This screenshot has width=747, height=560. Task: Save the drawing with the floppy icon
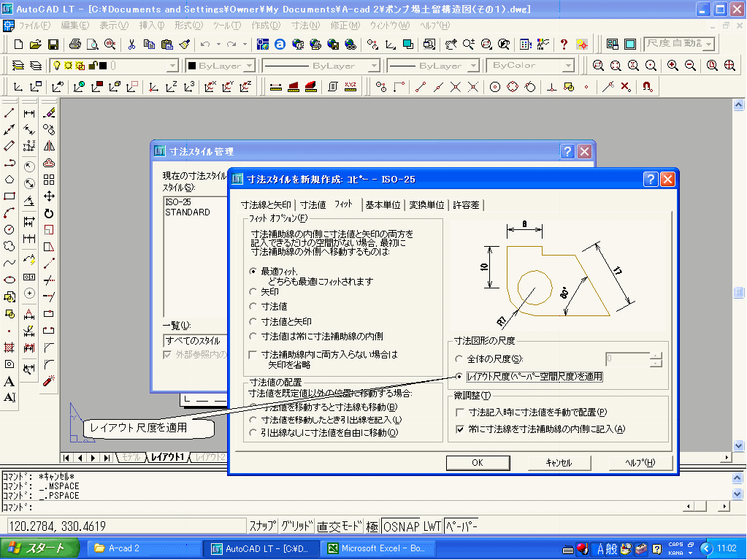pos(53,45)
